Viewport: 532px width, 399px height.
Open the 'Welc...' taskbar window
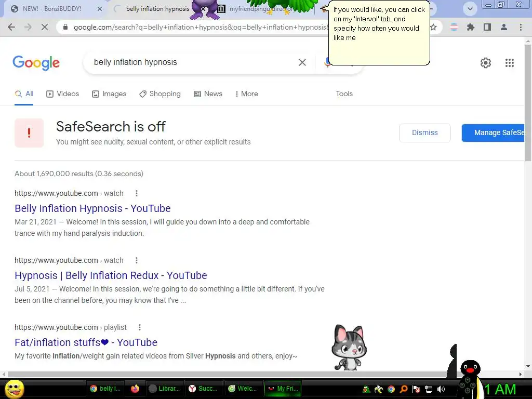(x=243, y=389)
